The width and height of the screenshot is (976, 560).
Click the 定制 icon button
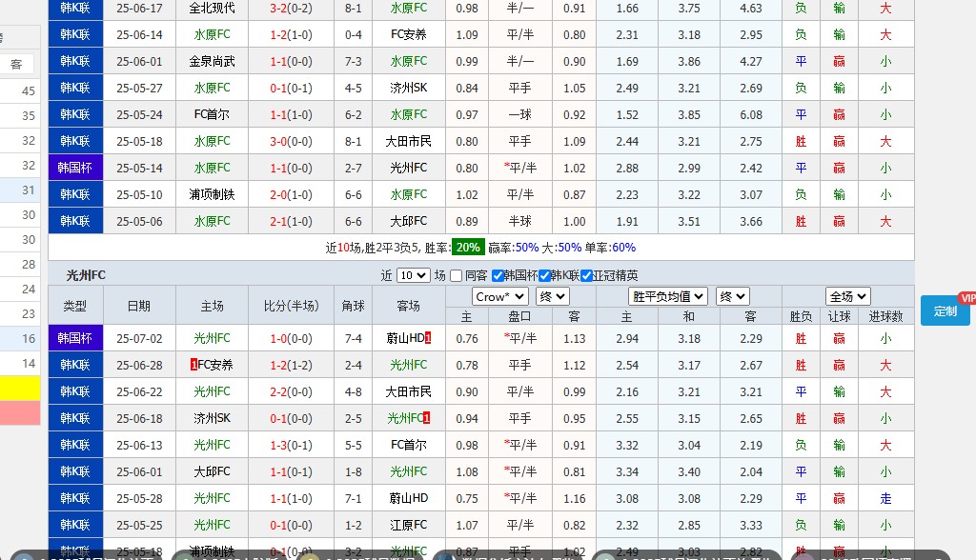click(945, 311)
